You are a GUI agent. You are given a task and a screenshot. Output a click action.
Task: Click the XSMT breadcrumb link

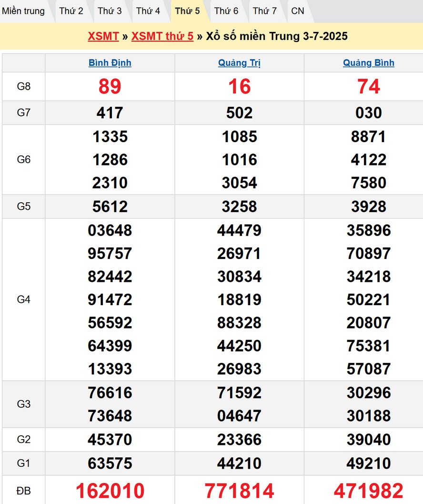pyautogui.click(x=103, y=36)
